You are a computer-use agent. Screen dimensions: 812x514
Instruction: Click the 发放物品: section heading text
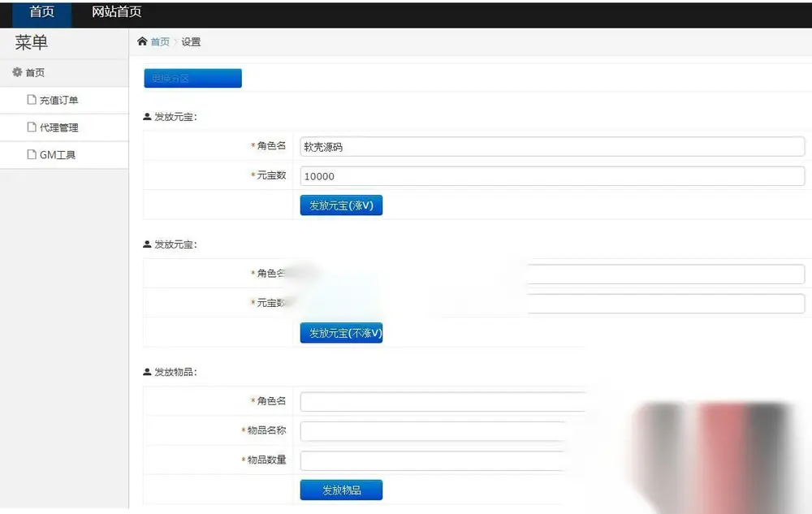pos(175,372)
